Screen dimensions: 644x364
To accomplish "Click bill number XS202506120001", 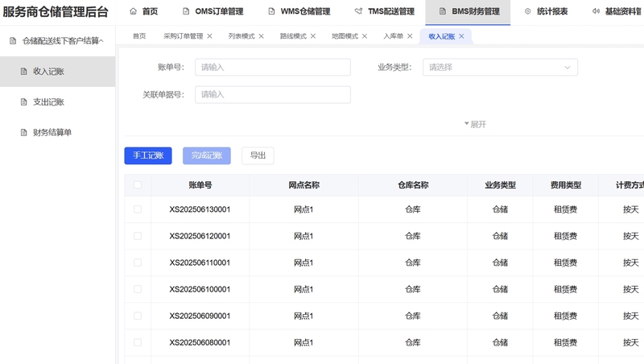I will click(200, 236).
